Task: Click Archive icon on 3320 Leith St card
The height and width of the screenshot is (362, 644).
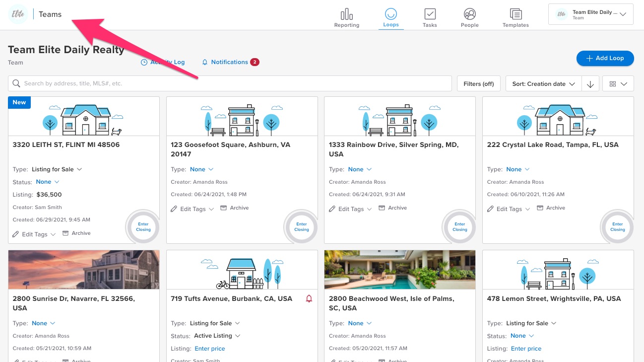Action: pos(65,233)
